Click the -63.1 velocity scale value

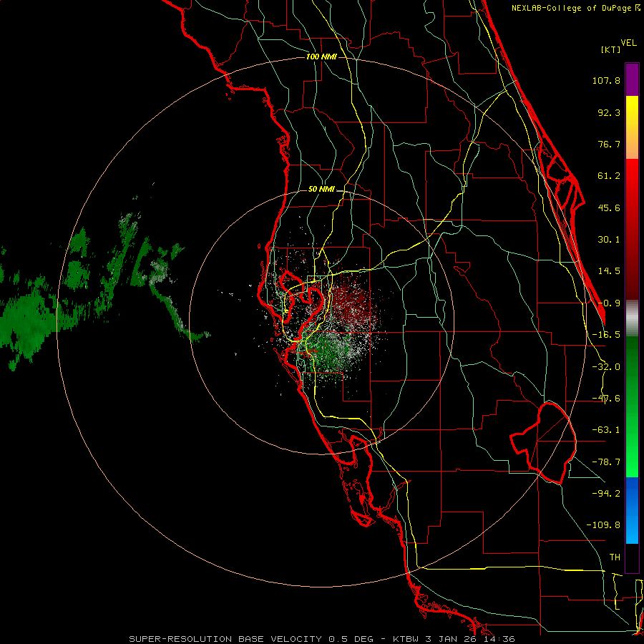[606, 430]
